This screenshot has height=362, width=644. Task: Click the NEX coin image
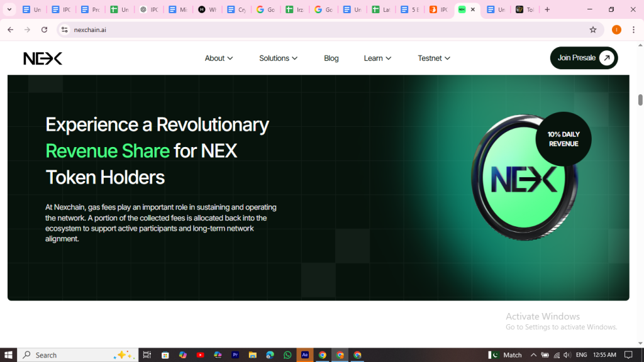coord(525,177)
